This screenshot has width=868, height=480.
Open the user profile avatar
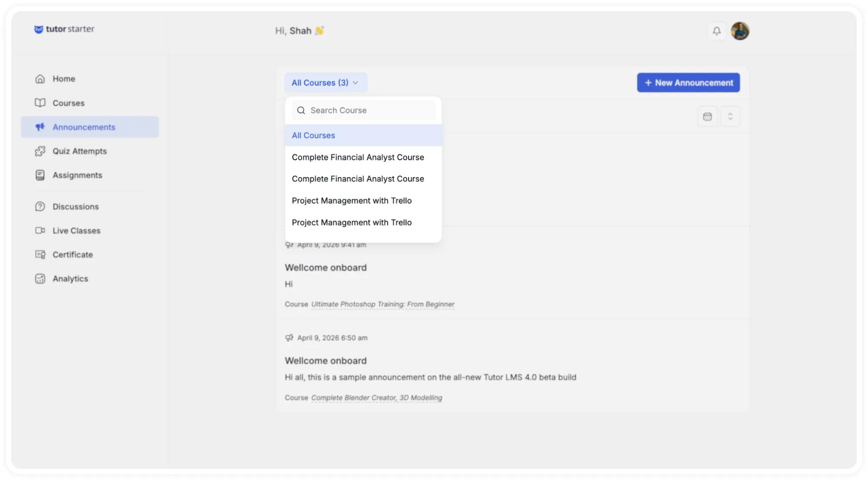tap(740, 31)
